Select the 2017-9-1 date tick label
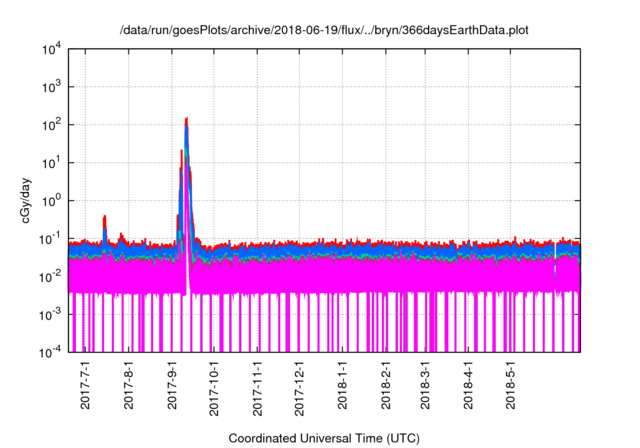Viewport: 640px width, 448px height. click(x=173, y=388)
